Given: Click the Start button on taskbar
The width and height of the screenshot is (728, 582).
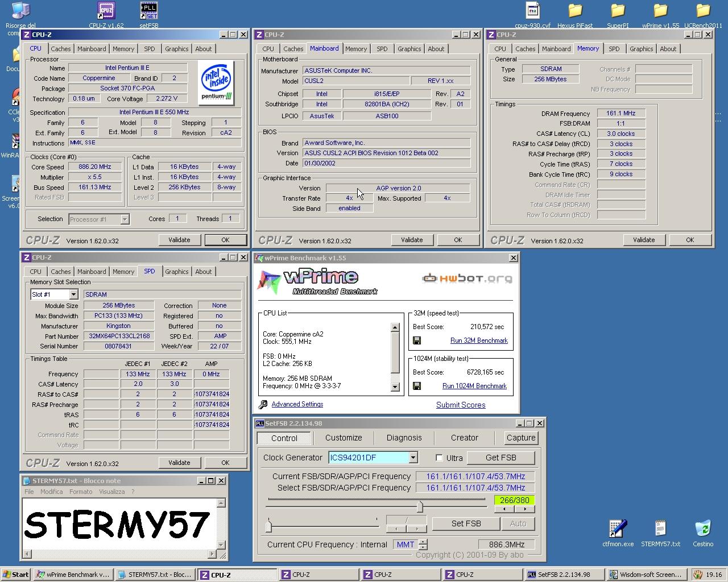Looking at the screenshot, I should 16,575.
